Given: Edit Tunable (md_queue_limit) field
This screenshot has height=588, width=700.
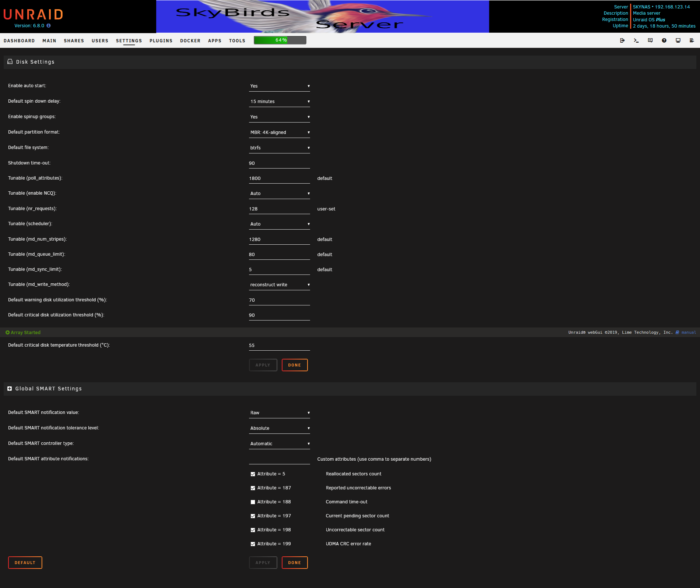Looking at the screenshot, I should (x=280, y=255).
